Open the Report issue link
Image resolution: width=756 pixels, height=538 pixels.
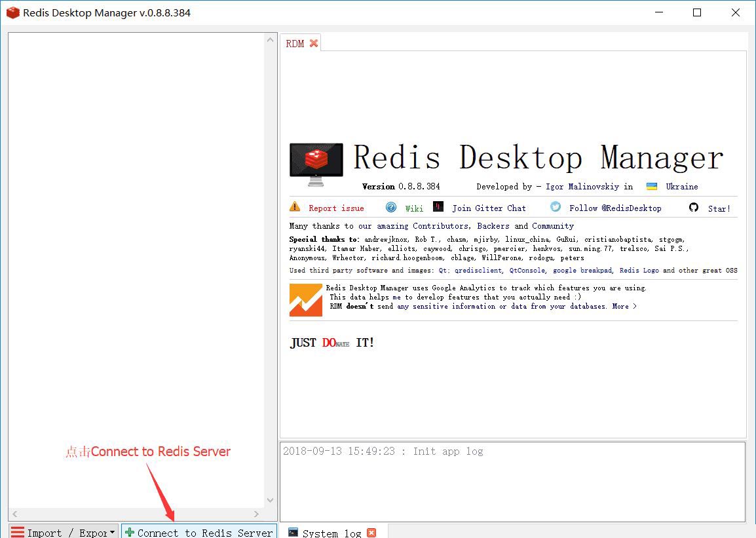point(337,208)
